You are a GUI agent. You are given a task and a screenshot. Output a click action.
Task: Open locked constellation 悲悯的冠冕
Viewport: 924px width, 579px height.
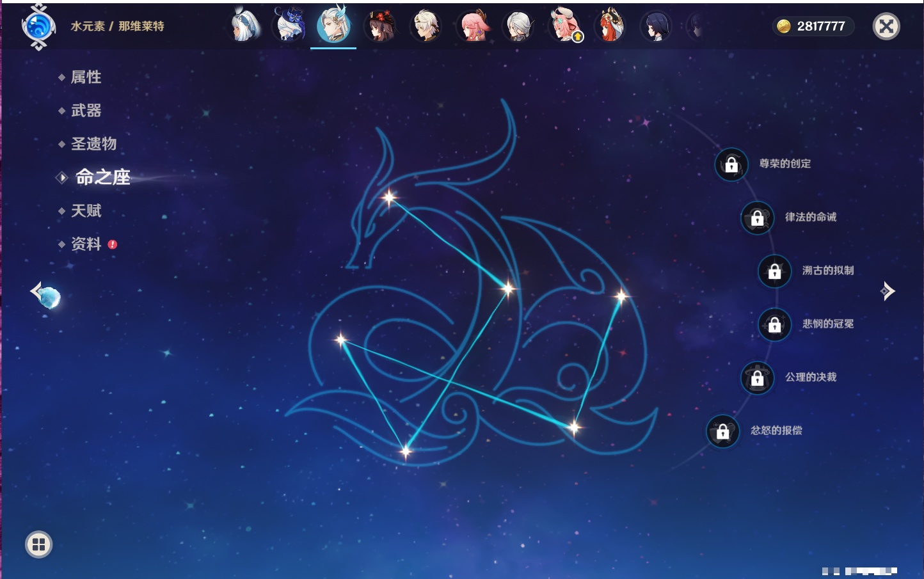775,324
